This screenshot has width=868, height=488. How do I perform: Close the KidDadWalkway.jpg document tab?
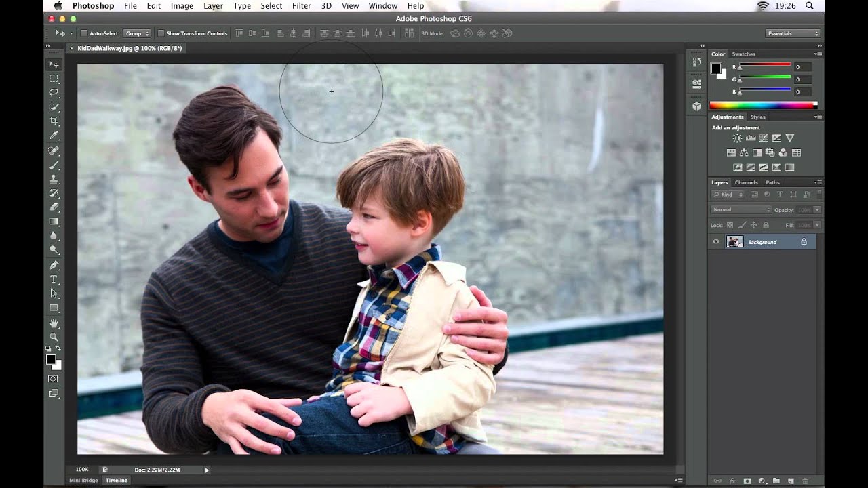[72, 49]
